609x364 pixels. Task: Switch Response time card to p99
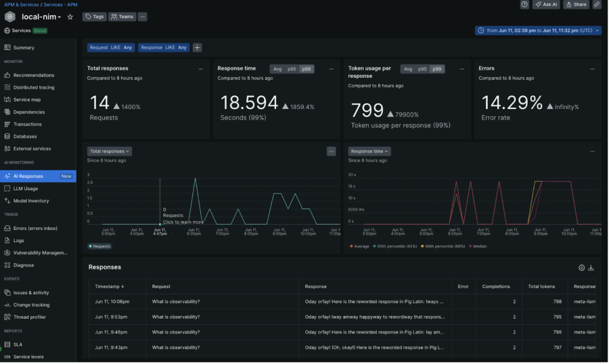pos(307,69)
